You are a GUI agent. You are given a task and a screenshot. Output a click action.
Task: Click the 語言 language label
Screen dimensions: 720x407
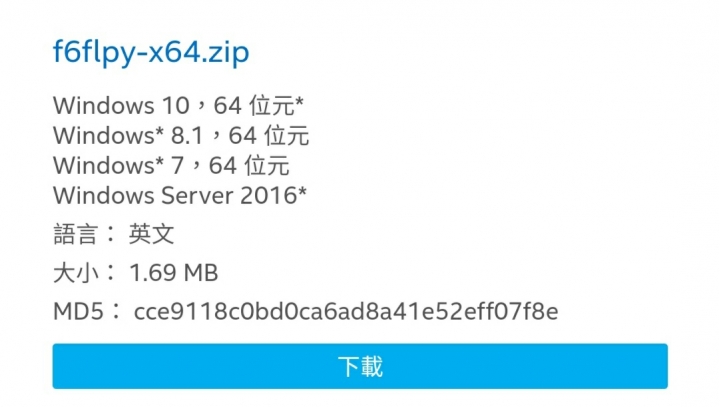(x=76, y=234)
